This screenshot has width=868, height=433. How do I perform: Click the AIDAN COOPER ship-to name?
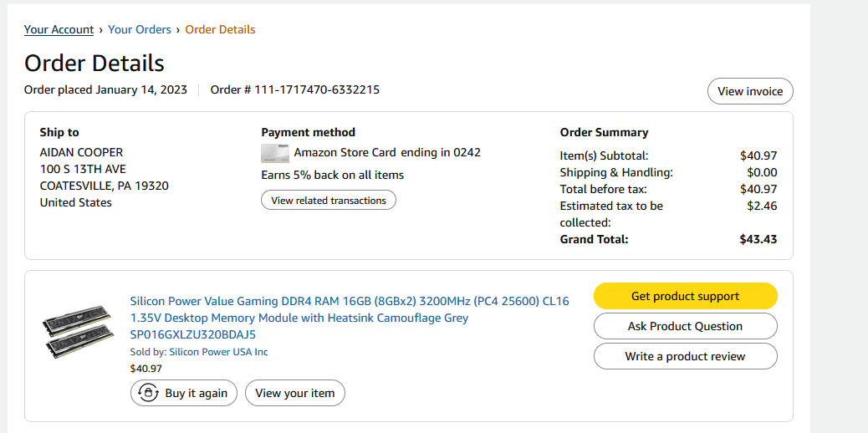(81, 152)
